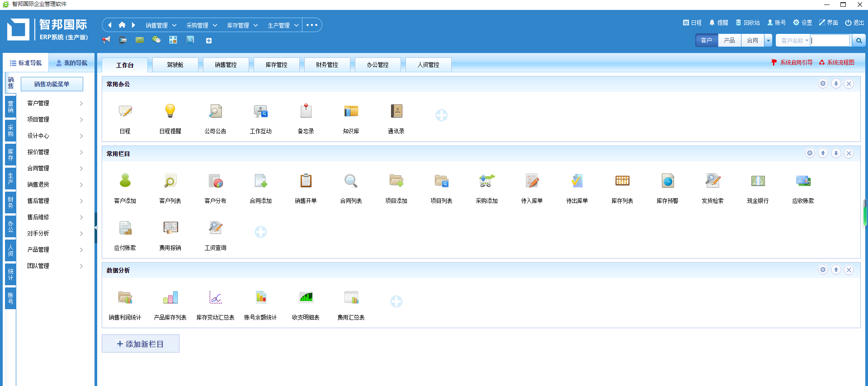The width and height of the screenshot is (868, 386).
Task: Open the 生产管理 dropdown menu
Action: (x=283, y=25)
